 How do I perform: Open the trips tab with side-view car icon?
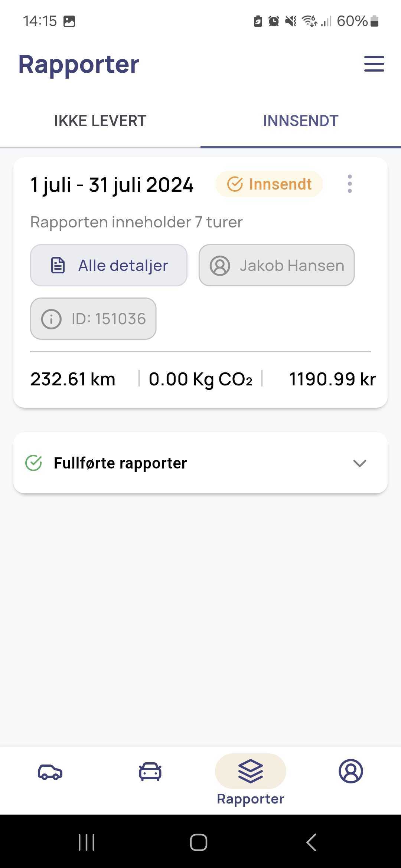point(50,772)
